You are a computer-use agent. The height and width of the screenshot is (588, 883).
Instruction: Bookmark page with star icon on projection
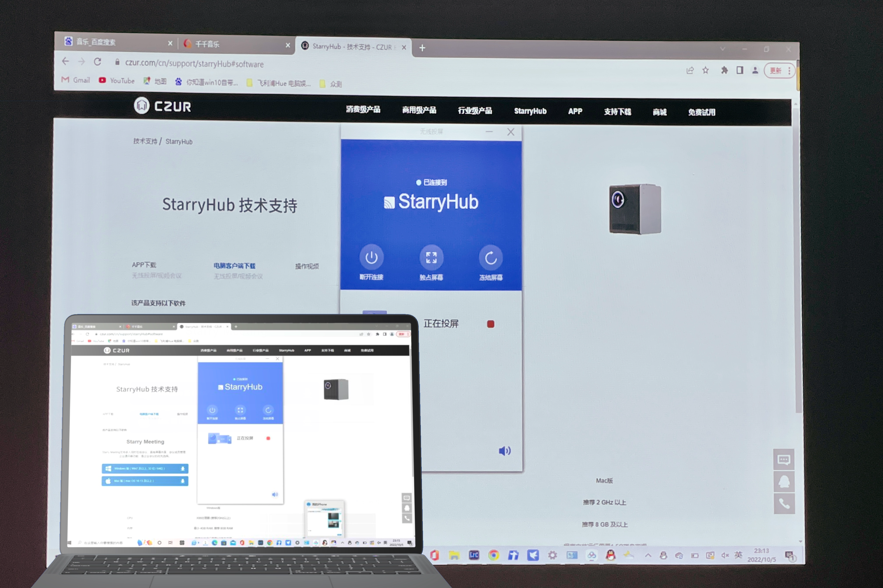pos(706,70)
